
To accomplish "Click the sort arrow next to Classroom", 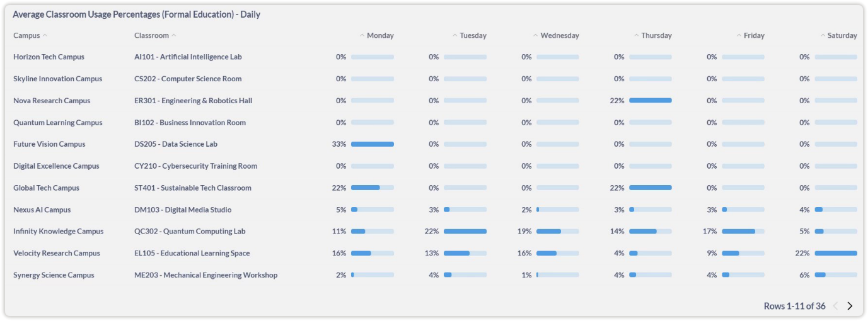I will 174,36.
